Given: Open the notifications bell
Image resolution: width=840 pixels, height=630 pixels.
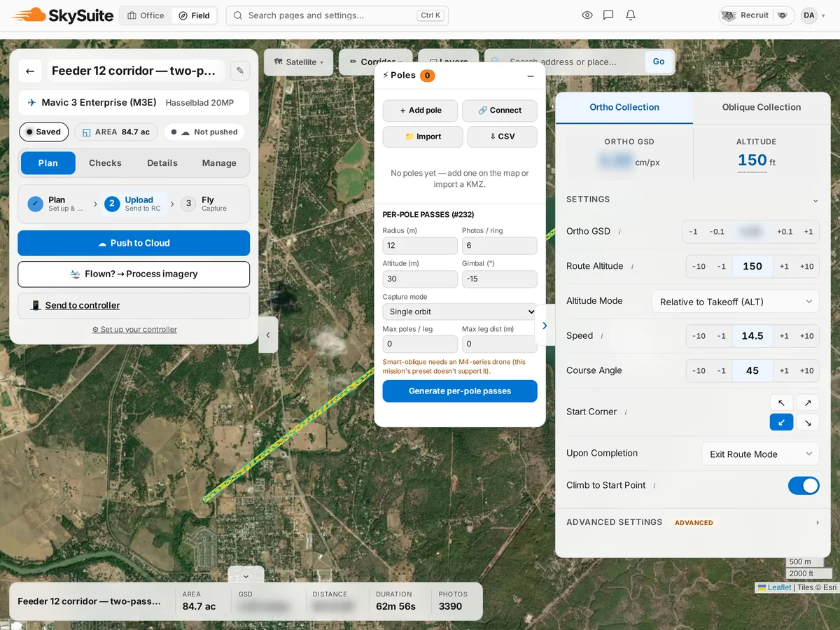Looking at the screenshot, I should [x=631, y=15].
